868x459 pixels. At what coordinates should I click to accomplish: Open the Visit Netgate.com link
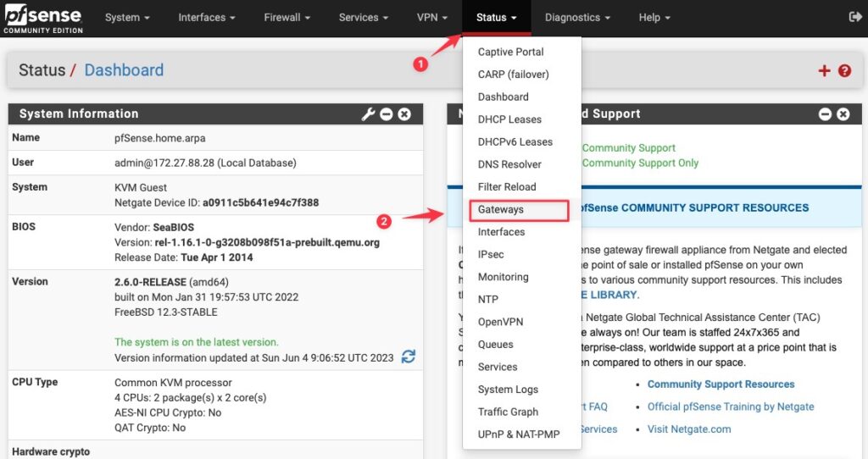[x=689, y=429]
